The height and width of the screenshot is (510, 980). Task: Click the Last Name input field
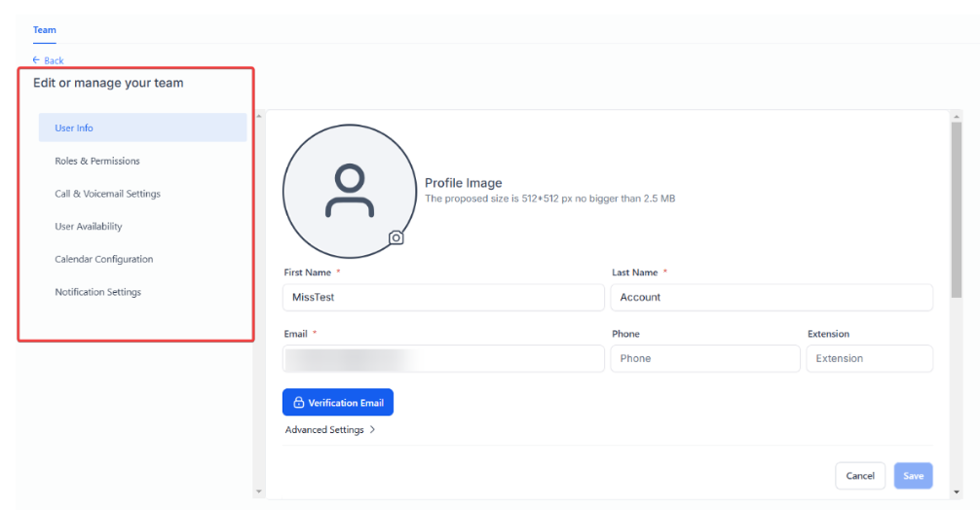pyautogui.click(x=772, y=298)
